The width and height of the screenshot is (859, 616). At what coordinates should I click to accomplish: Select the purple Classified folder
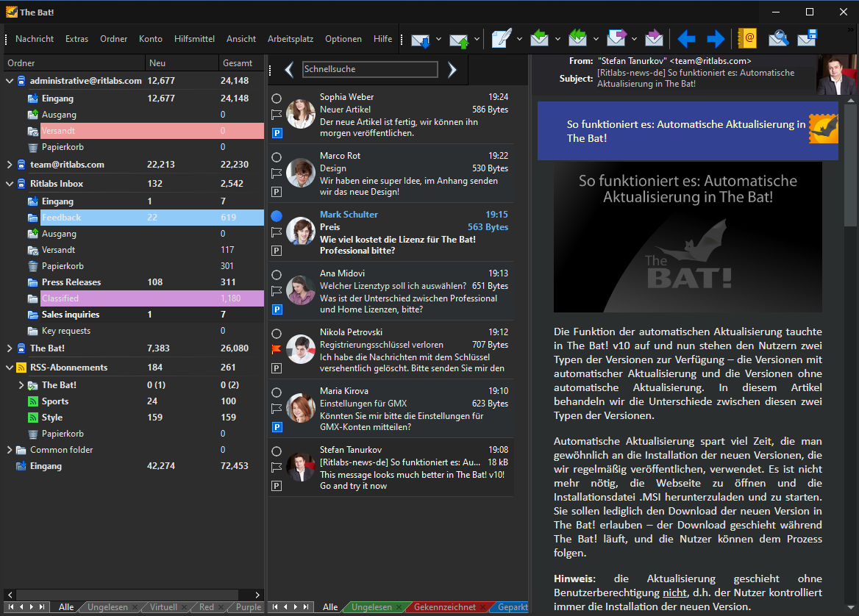pyautogui.click(x=152, y=298)
